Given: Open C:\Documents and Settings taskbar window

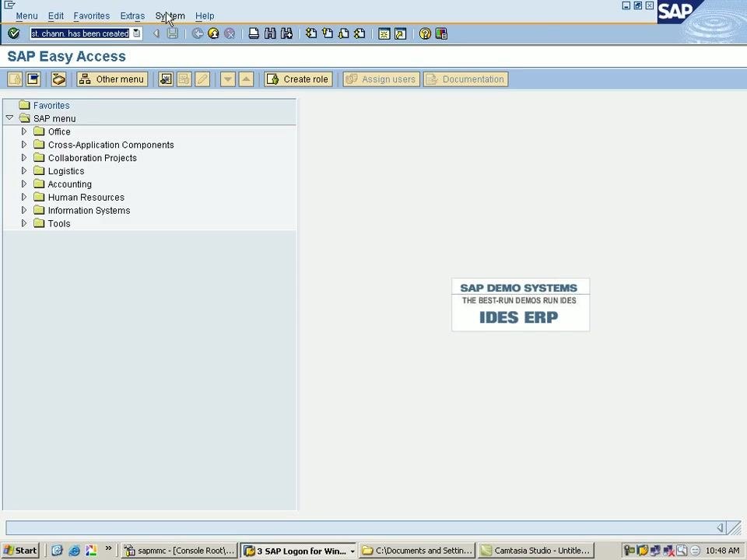Looking at the screenshot, I should tap(417, 551).
